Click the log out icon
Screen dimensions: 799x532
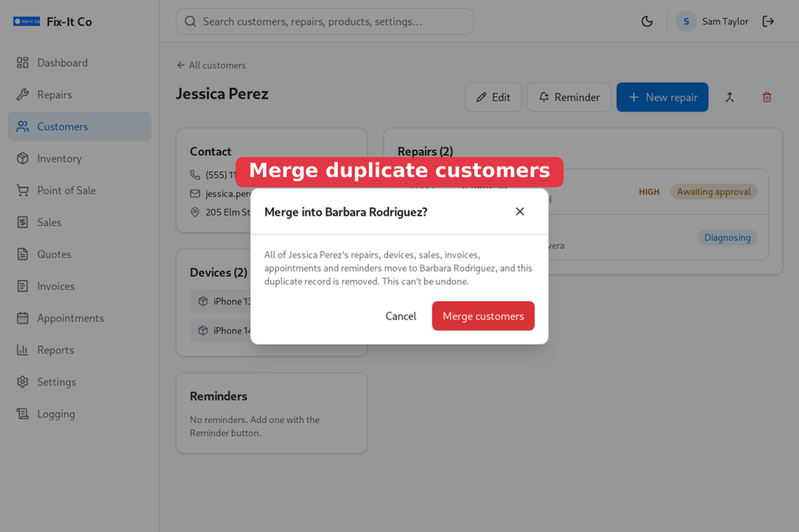coord(768,21)
